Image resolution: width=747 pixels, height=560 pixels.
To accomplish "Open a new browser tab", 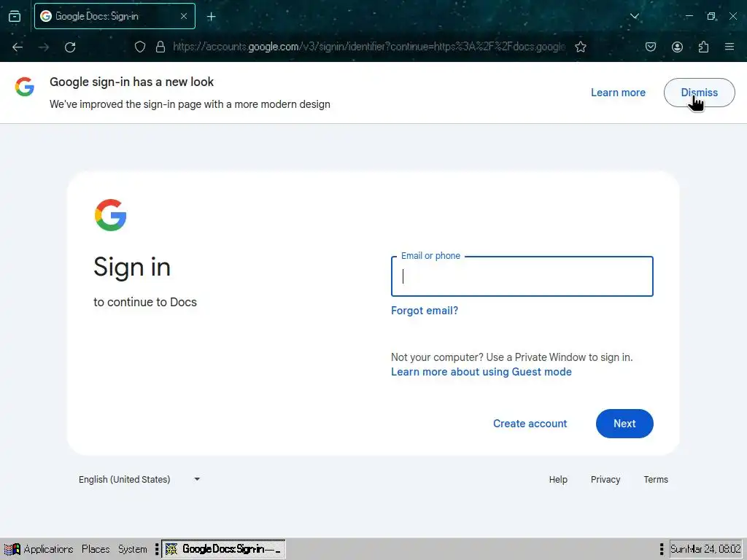I will click(x=211, y=17).
